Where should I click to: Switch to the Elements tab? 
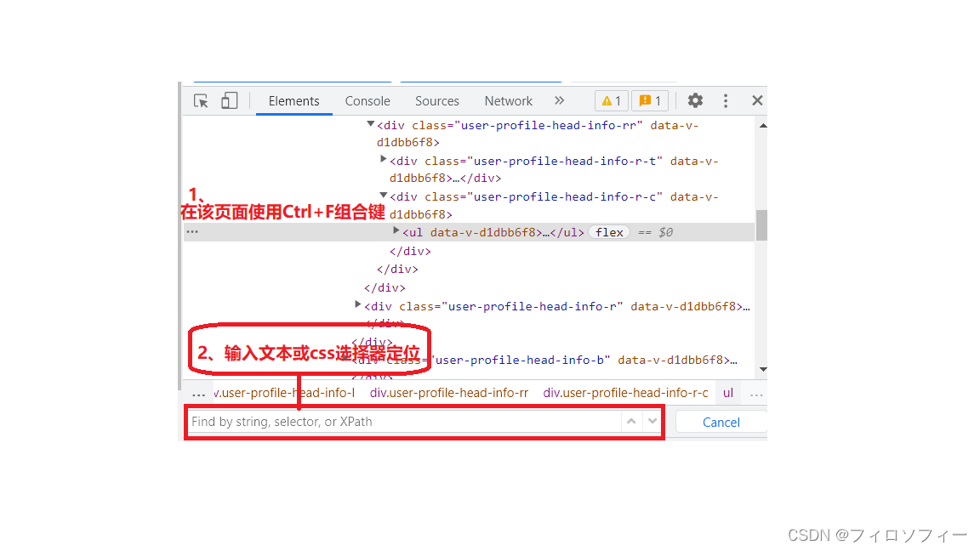coord(293,101)
